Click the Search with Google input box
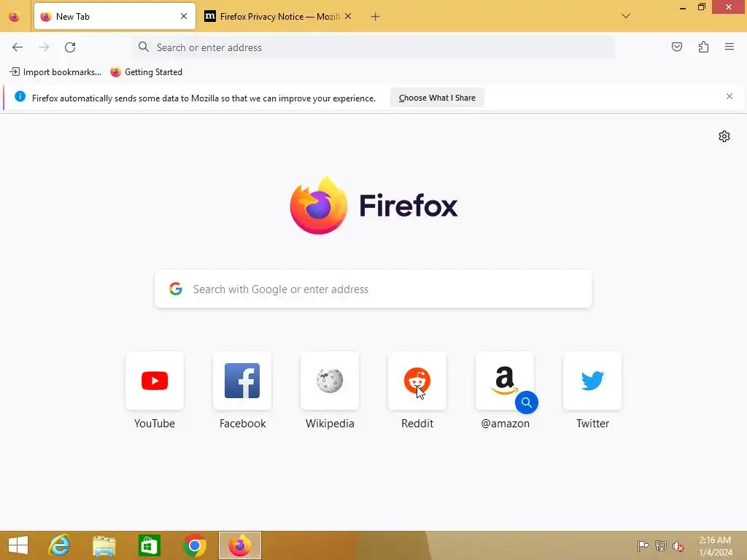 (373, 289)
